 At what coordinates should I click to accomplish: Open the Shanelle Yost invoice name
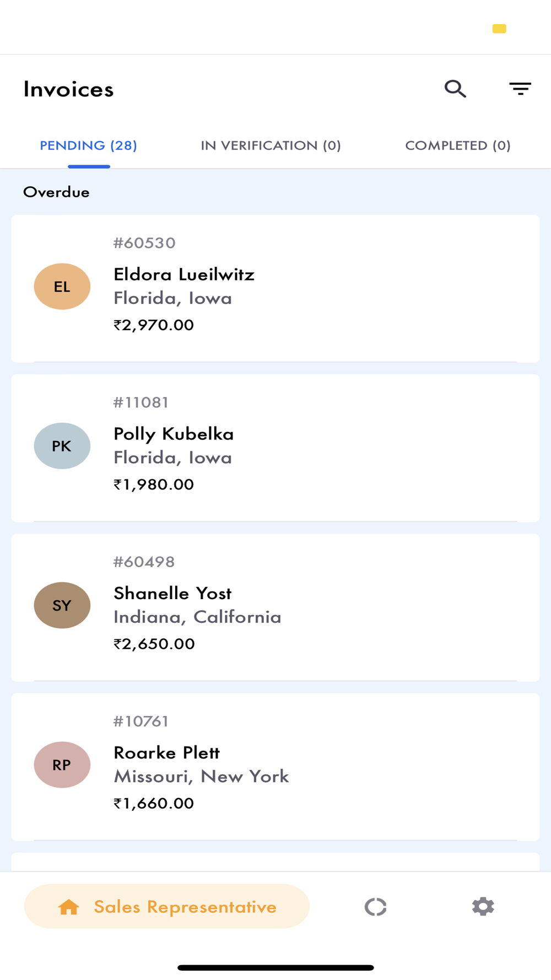point(172,594)
